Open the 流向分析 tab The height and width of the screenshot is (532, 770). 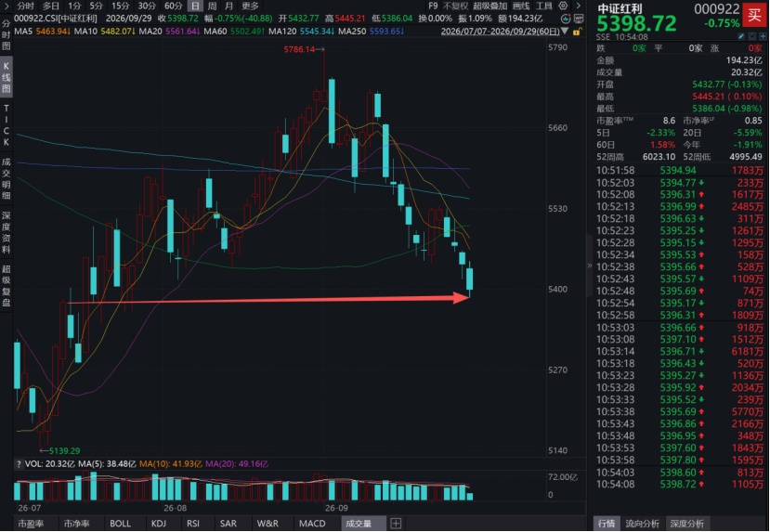(x=643, y=524)
